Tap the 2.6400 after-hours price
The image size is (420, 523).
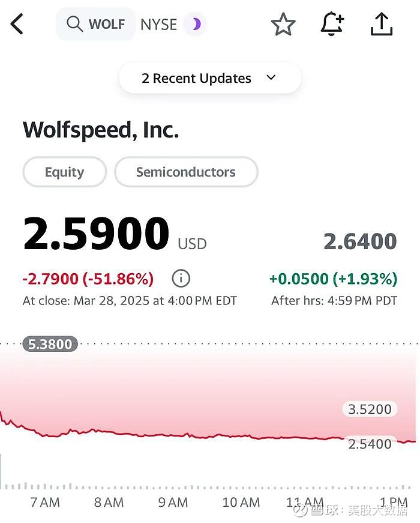(360, 241)
